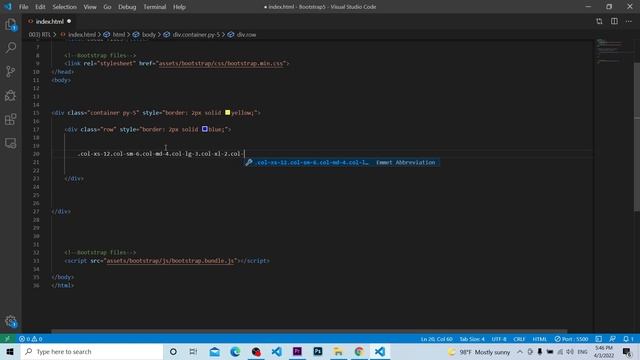The image size is (640, 360).
Task: Open the Explorer view in activity bar
Action: (11, 24)
